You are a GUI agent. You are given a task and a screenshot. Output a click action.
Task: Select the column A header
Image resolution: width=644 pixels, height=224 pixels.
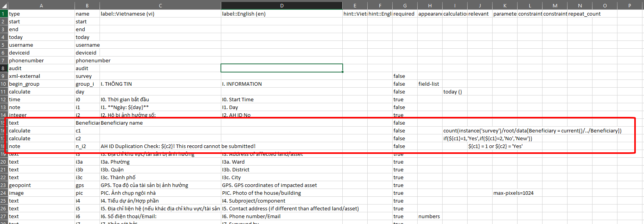pyautogui.click(x=41, y=6)
